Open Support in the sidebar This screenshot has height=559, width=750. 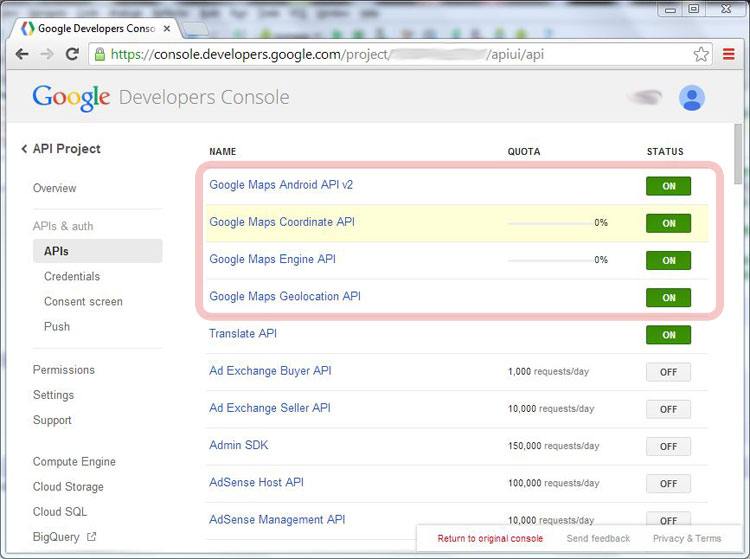click(52, 420)
